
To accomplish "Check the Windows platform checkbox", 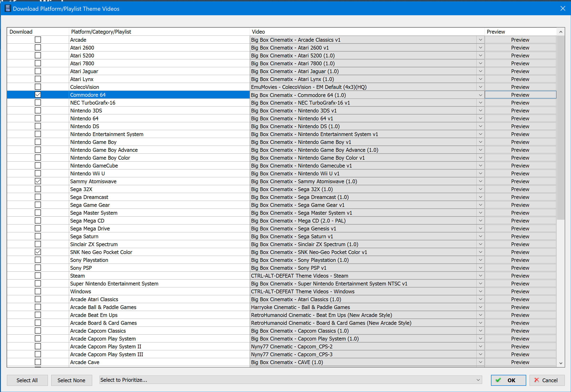I will [x=38, y=291].
